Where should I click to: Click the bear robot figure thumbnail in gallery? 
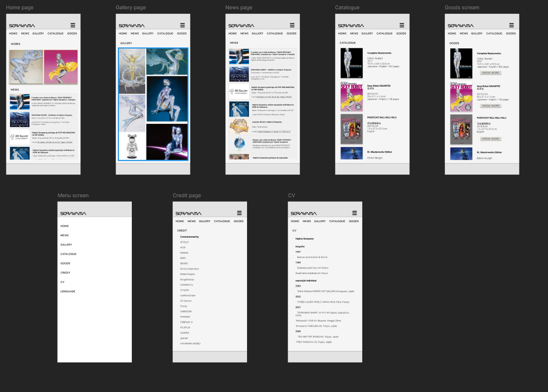[132, 146]
